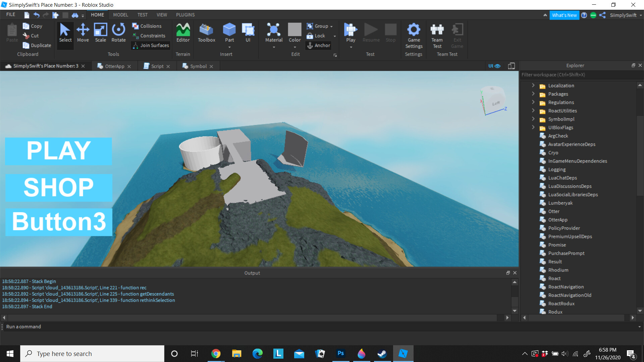This screenshot has width=644, height=362.
Task: Open the Play mode dropdown arrow
Action: [351, 47]
